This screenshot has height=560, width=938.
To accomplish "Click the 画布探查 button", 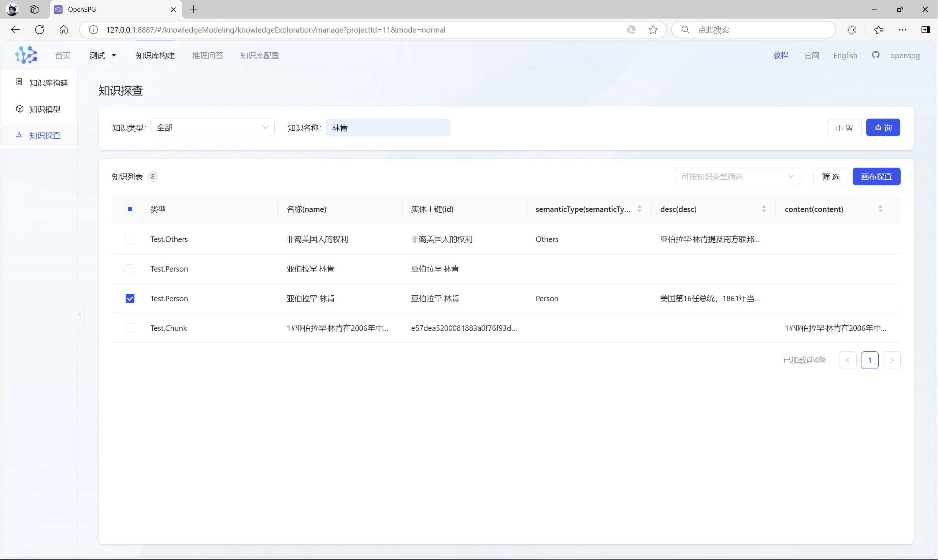I will 876,177.
